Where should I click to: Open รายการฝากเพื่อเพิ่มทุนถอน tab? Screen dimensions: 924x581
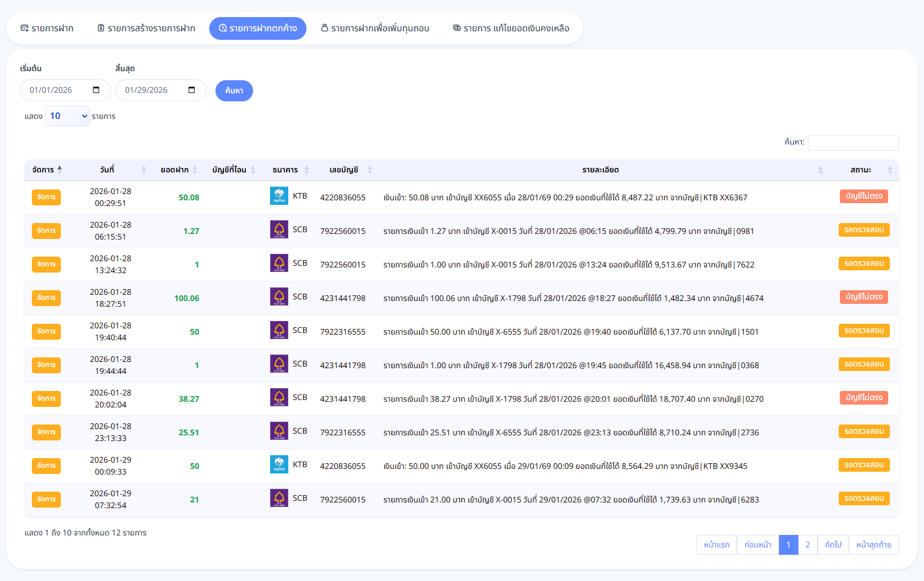tap(375, 28)
